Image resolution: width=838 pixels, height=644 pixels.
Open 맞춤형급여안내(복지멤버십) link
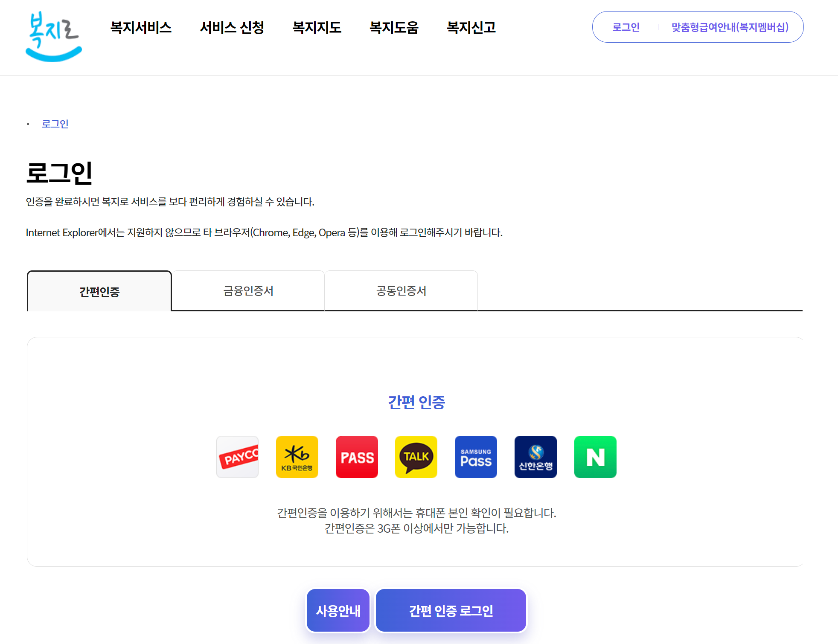pyautogui.click(x=730, y=27)
